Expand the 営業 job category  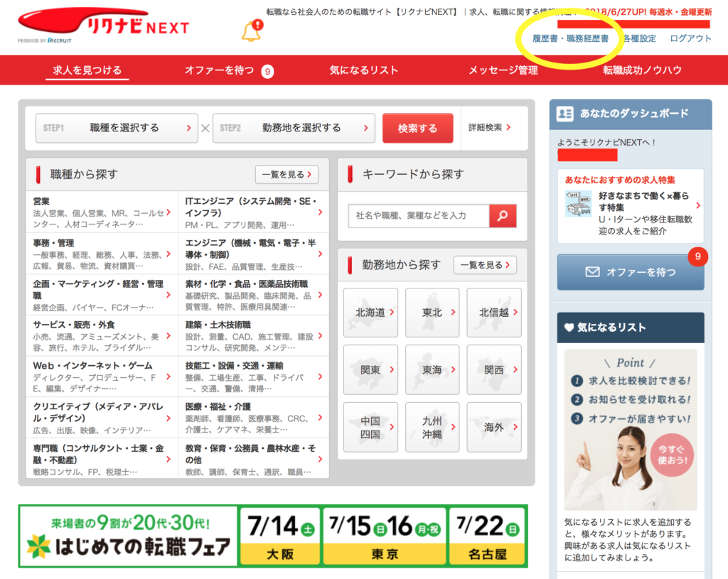tap(102, 212)
